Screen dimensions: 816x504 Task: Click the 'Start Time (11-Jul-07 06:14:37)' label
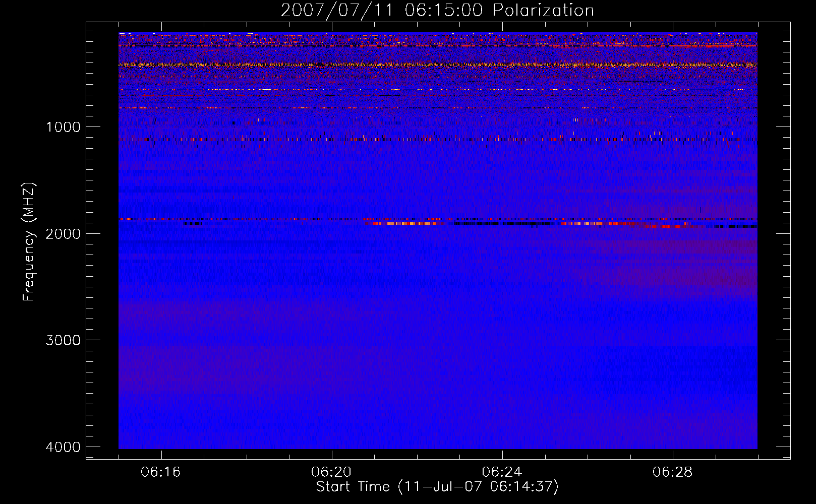(x=437, y=487)
